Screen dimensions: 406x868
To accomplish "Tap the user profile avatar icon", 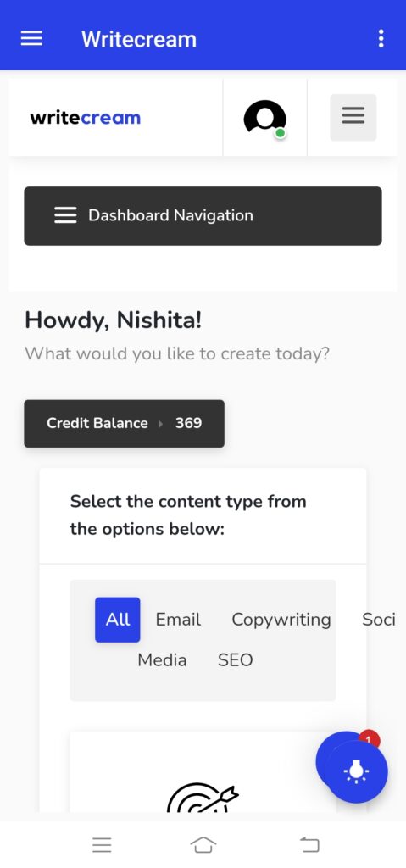I will click(x=265, y=118).
